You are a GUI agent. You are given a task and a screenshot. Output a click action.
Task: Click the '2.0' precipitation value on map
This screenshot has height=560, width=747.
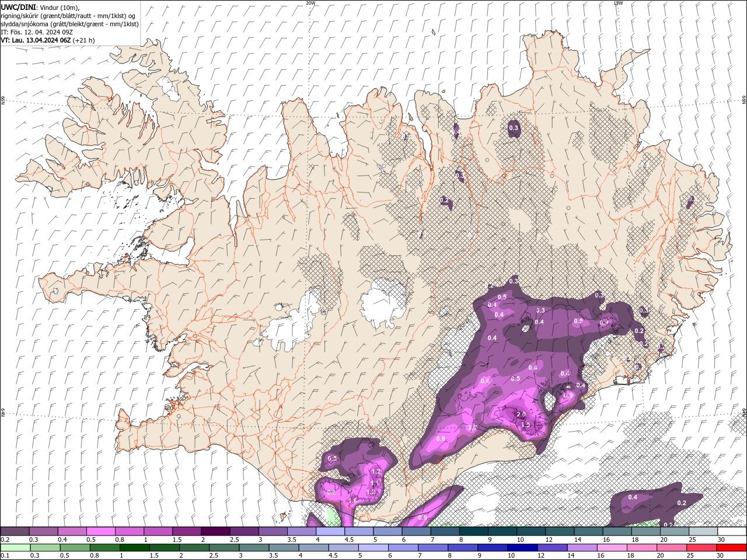click(521, 414)
